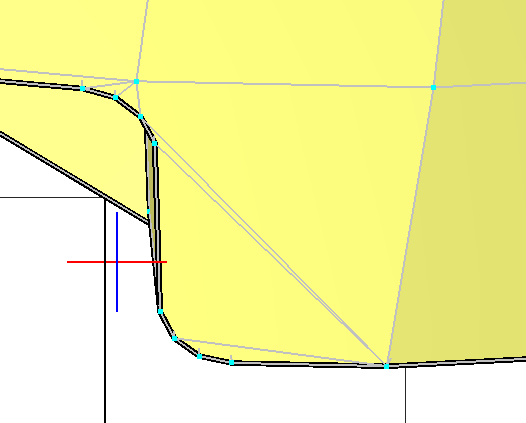Click the intersection of the red and blue crosshair
The height and width of the screenshot is (423, 526).
117,262
